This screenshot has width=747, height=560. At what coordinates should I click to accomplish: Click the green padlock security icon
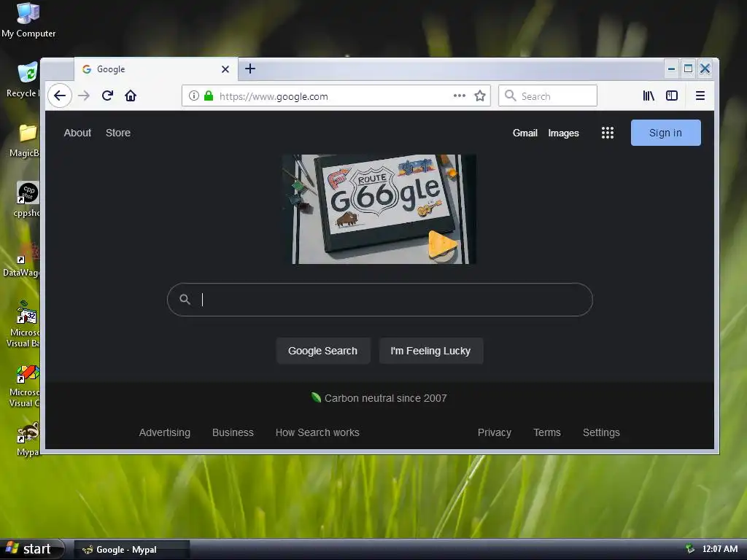(208, 96)
